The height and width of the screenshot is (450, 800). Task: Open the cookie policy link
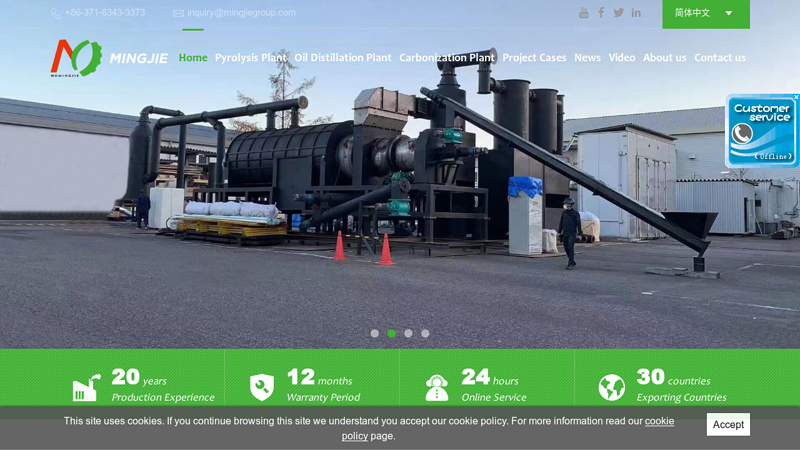[x=659, y=421]
